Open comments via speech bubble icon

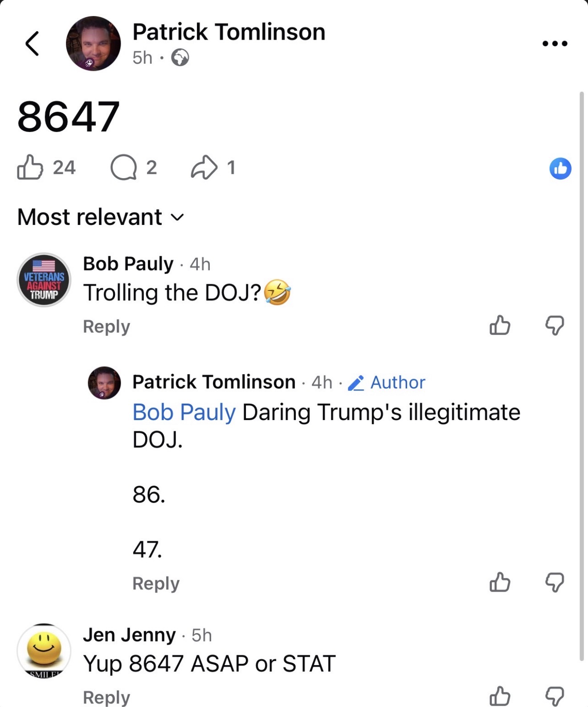point(123,168)
